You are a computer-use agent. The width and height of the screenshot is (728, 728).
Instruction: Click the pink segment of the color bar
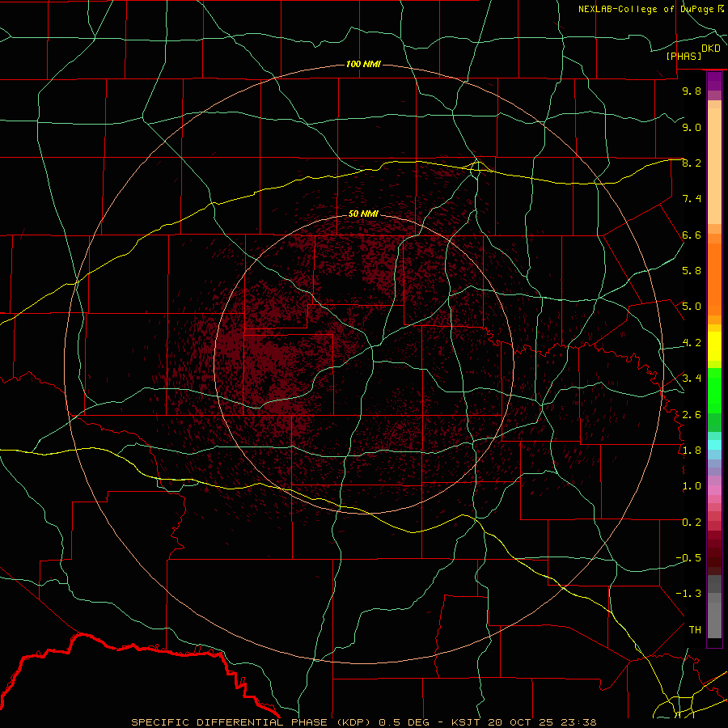click(x=714, y=490)
